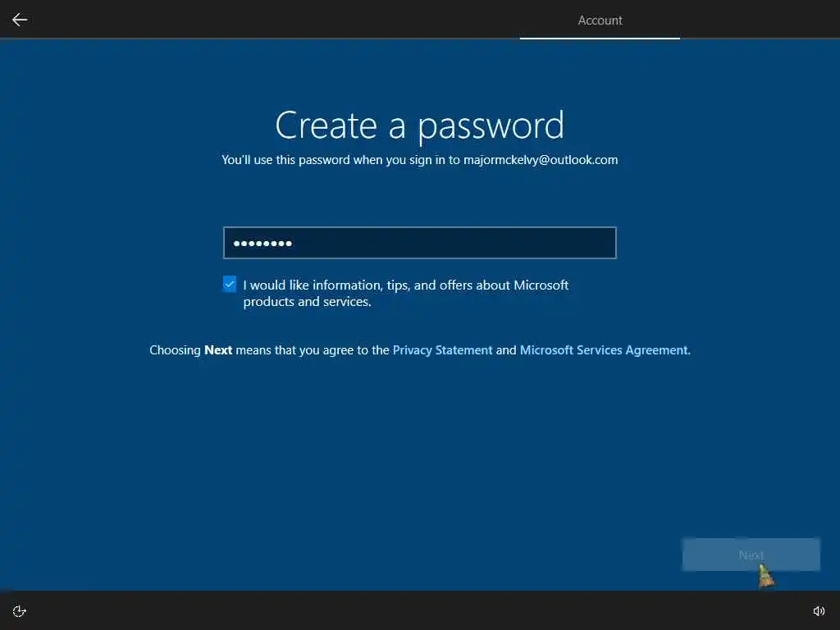Uncheck the Microsoft information and offers checkbox

[x=230, y=284]
